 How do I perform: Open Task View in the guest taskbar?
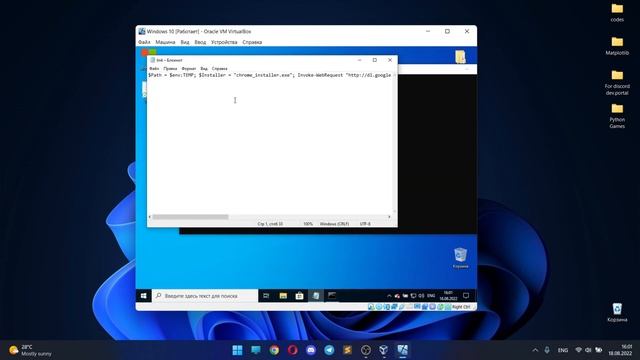[x=266, y=296]
